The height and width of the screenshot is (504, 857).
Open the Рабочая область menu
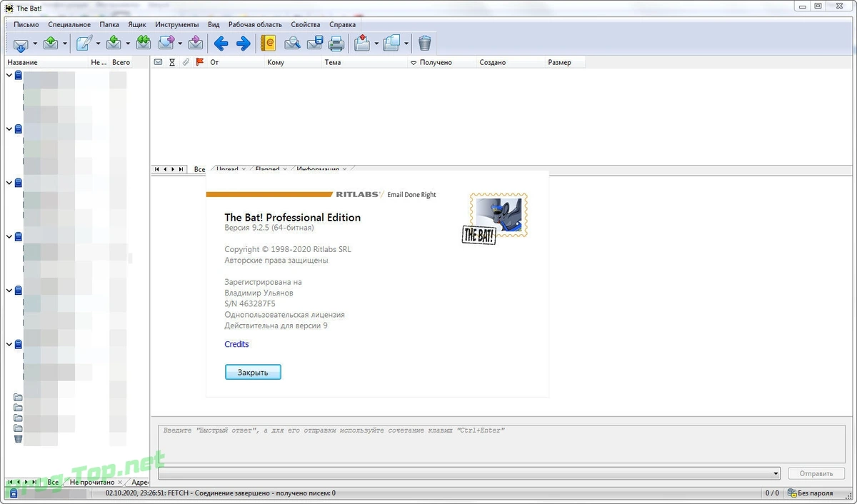coord(255,24)
